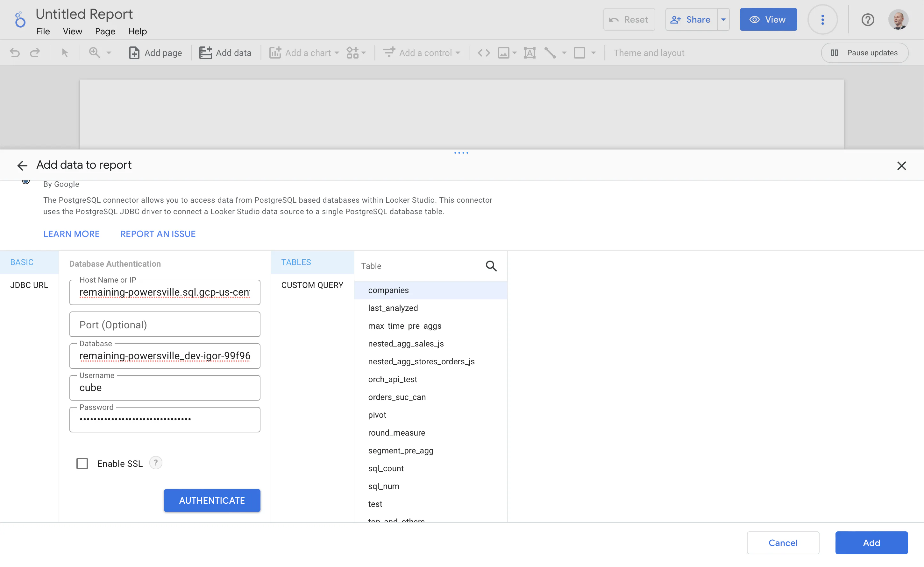This screenshot has width=924, height=567.
Task: Expand the Share dropdown arrow
Action: (x=723, y=19)
